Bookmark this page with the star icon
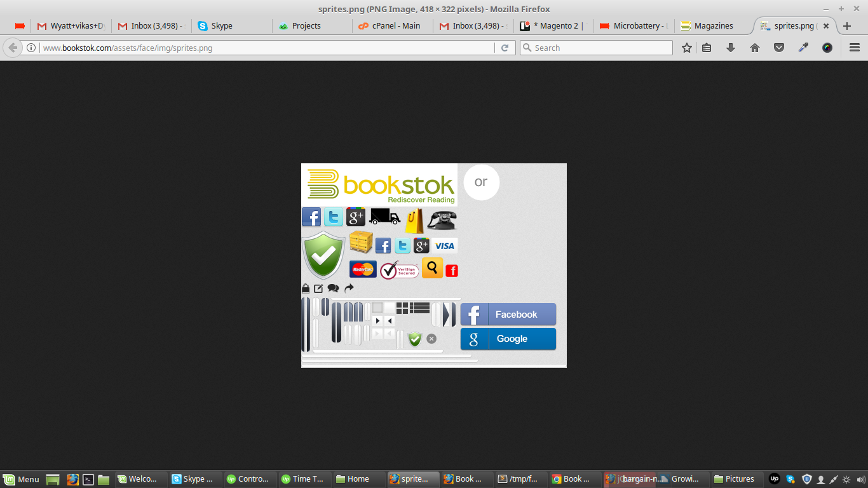This screenshot has height=488, width=868. 686,48
